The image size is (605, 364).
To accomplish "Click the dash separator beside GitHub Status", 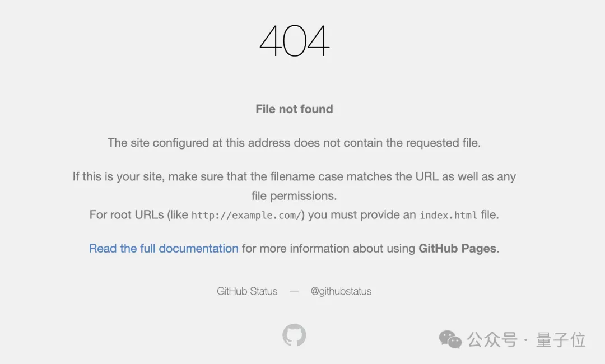I will (x=294, y=291).
